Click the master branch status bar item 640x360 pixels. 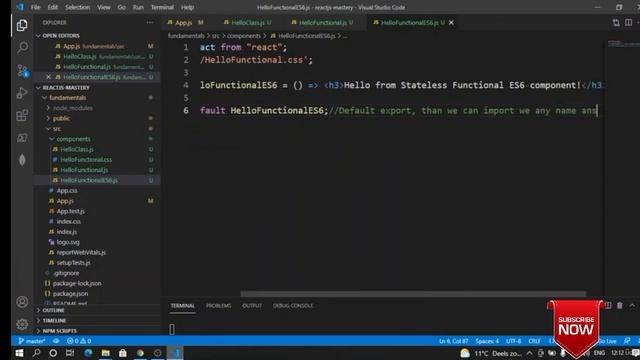click(32, 341)
